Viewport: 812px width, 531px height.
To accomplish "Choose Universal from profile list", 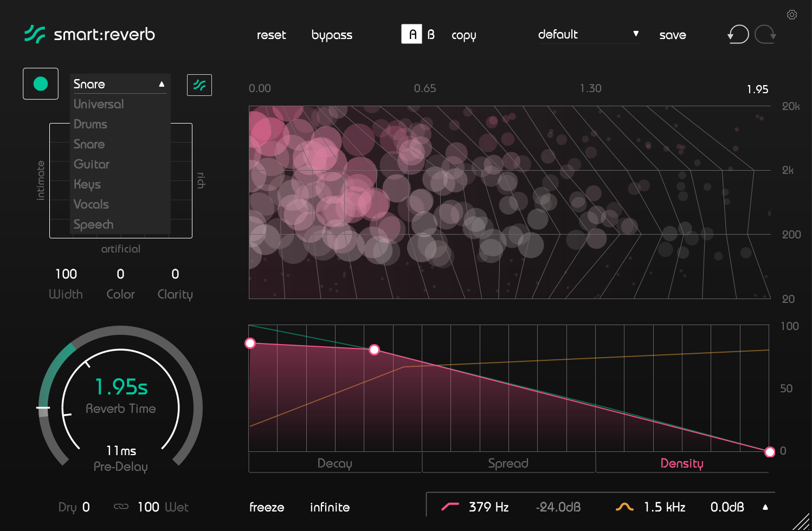I will [x=99, y=104].
